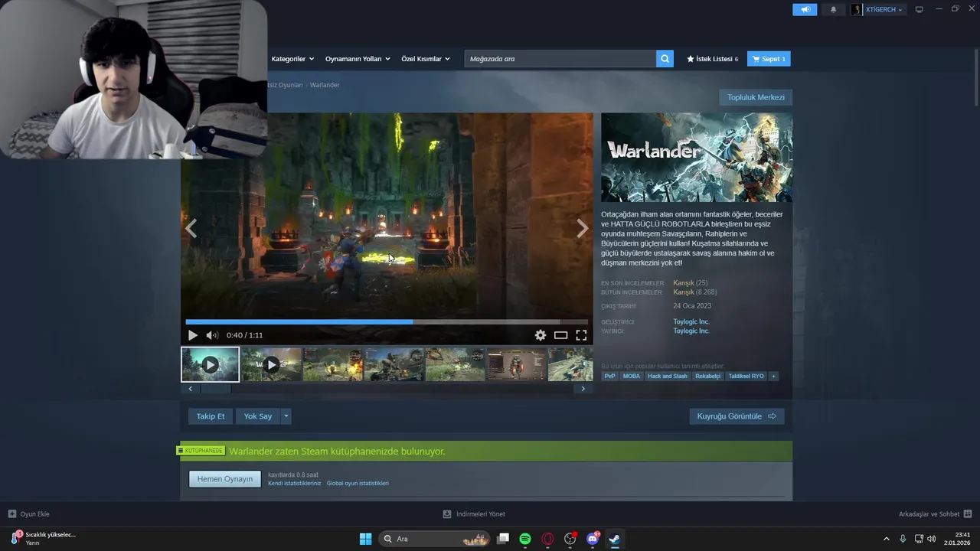Show the next media with right arrow

[583, 228]
